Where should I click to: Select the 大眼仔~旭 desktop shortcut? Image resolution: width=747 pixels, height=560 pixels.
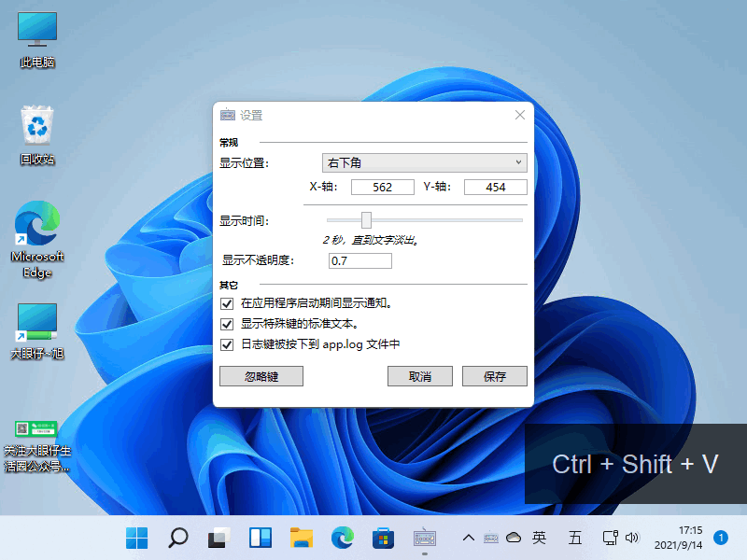click(37, 331)
